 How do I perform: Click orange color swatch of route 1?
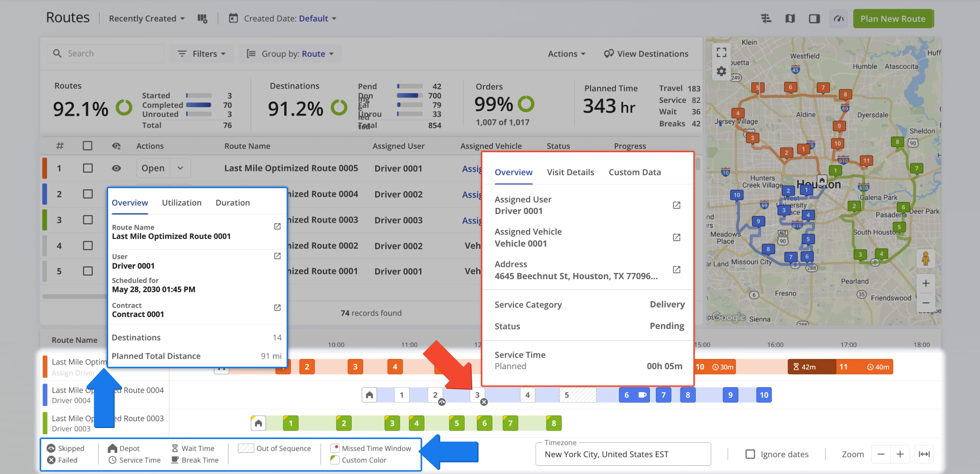pyautogui.click(x=45, y=168)
